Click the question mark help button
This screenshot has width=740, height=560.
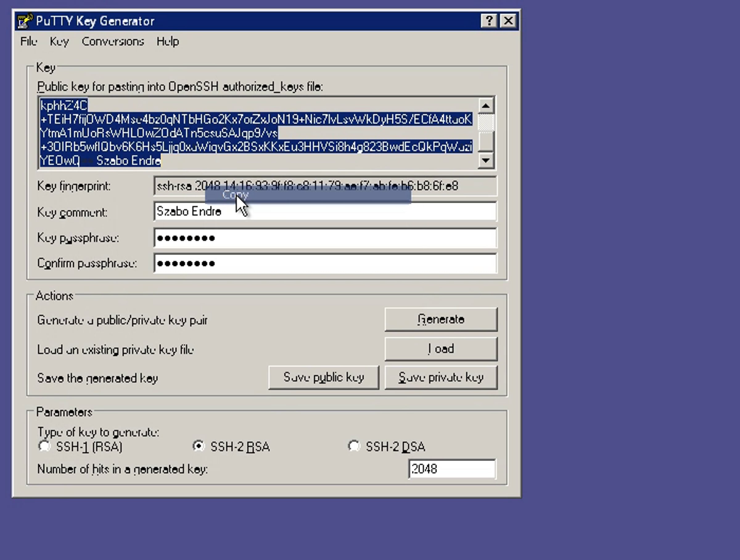pyautogui.click(x=489, y=21)
